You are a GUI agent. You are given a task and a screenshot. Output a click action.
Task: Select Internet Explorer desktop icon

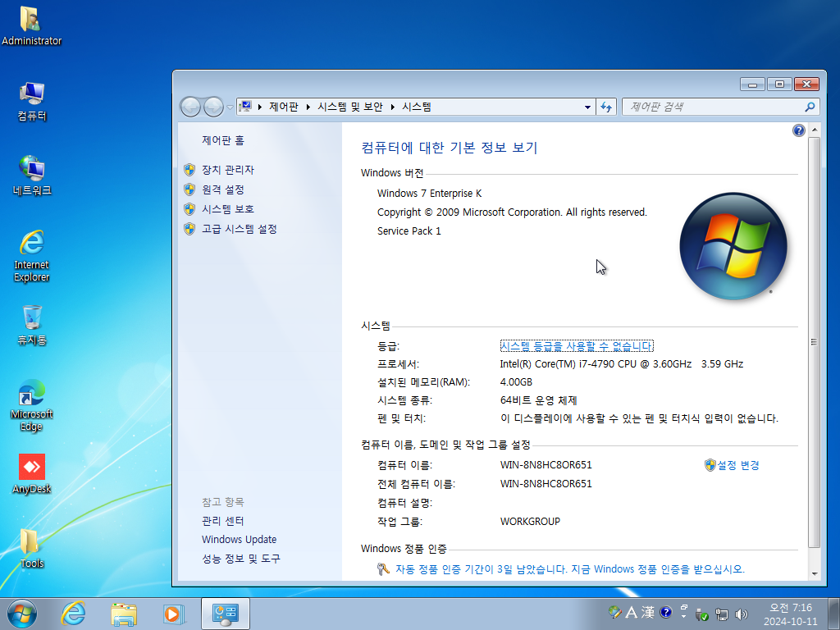pyautogui.click(x=32, y=256)
